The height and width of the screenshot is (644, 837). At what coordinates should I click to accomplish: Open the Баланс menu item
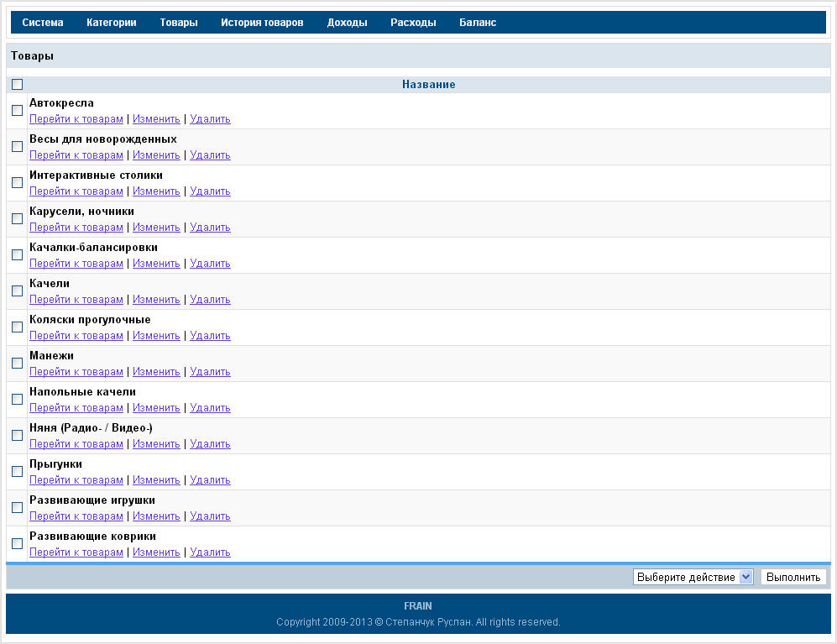point(478,23)
